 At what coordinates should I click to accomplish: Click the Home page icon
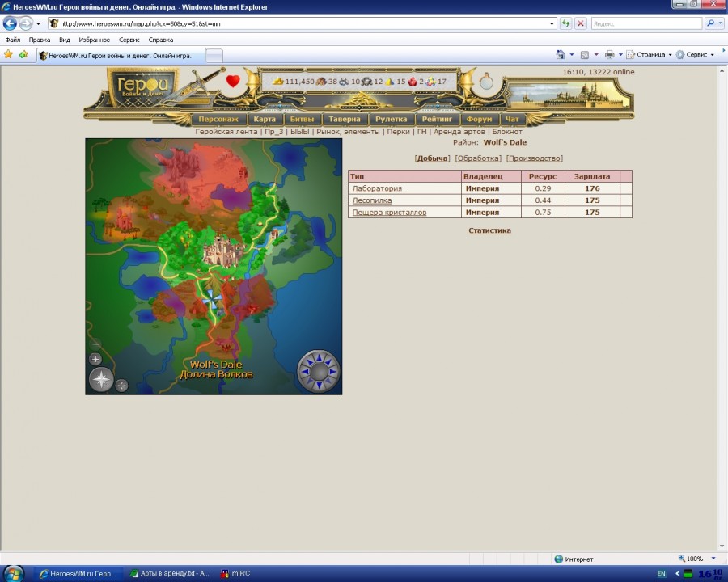coord(561,55)
